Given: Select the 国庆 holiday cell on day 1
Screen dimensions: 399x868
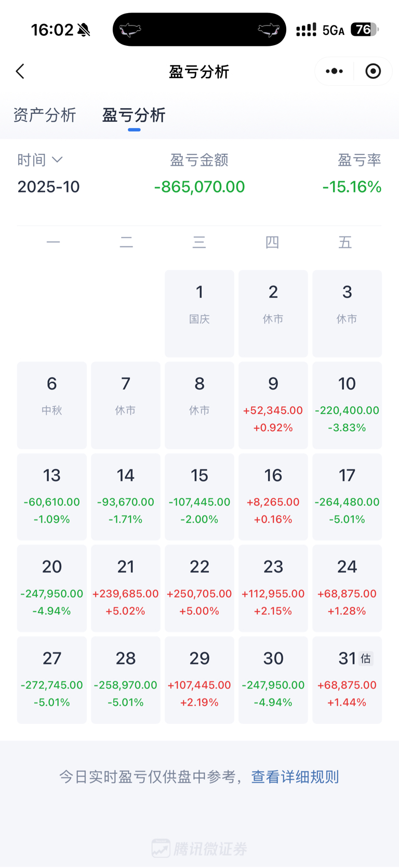Looking at the screenshot, I should [199, 313].
